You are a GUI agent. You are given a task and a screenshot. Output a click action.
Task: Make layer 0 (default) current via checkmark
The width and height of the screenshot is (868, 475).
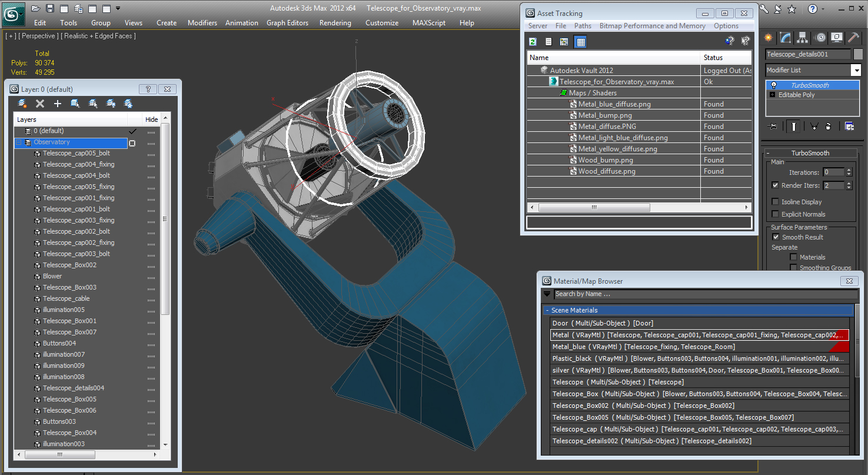(x=132, y=131)
